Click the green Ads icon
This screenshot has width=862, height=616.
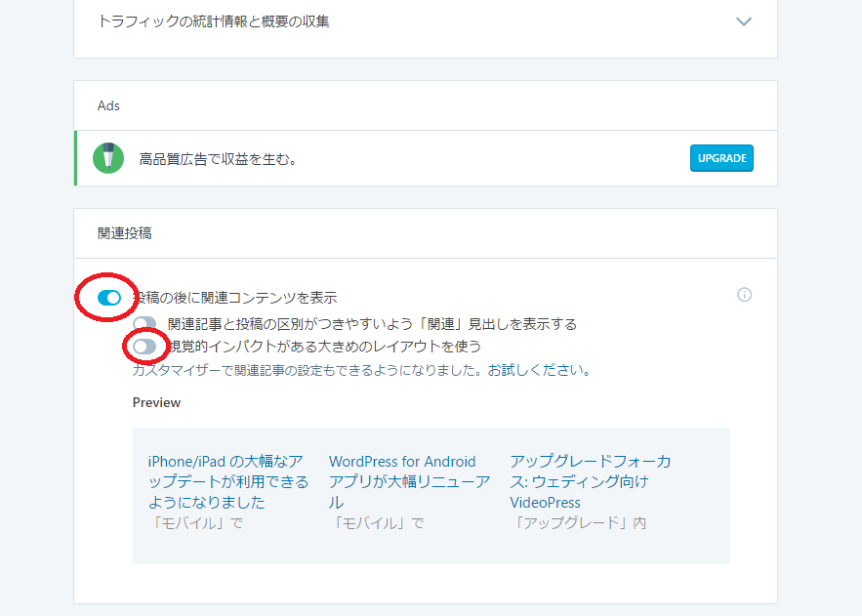tap(108, 157)
